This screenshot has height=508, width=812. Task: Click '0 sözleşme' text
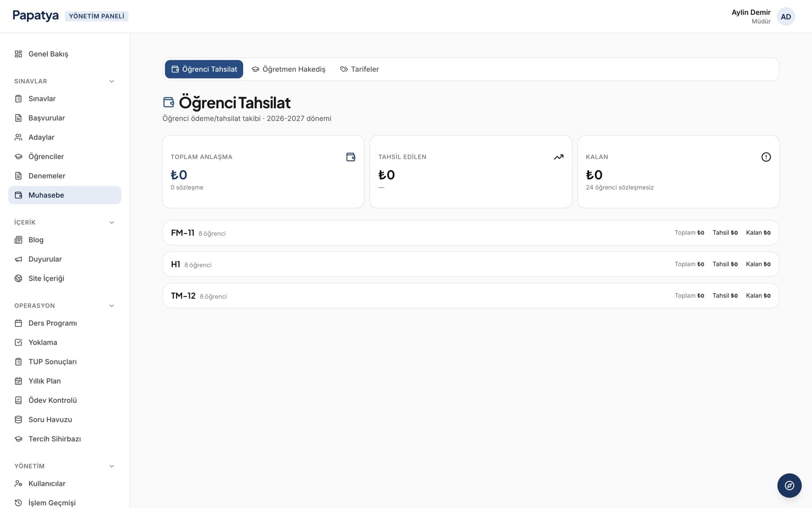tap(187, 187)
